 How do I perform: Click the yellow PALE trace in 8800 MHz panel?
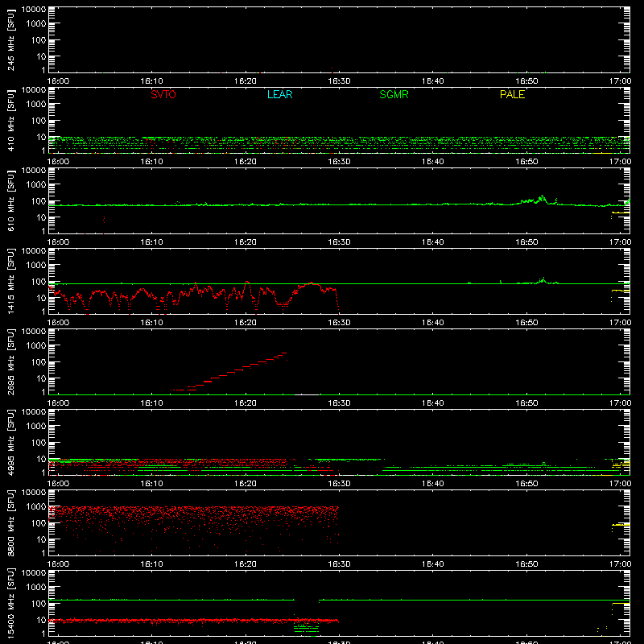pyautogui.click(x=621, y=525)
